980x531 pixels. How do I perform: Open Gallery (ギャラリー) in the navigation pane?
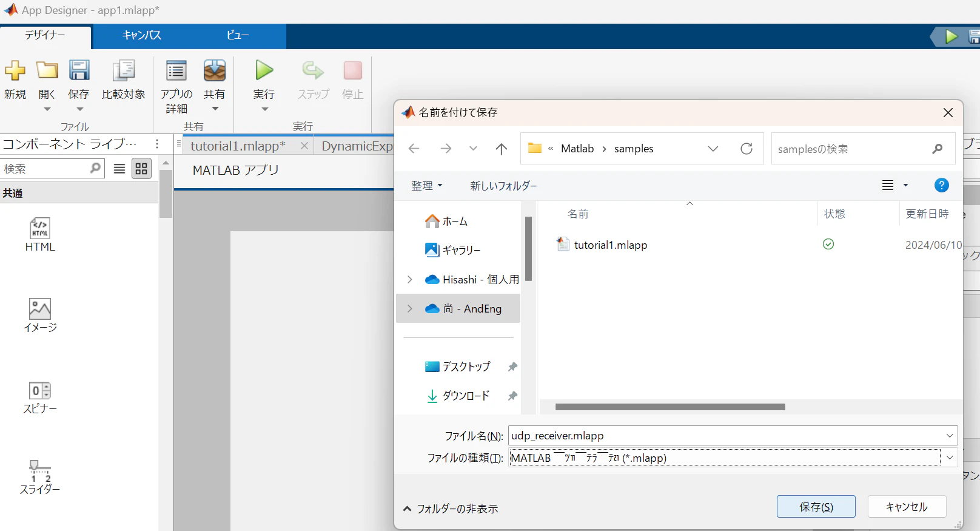[453, 250]
